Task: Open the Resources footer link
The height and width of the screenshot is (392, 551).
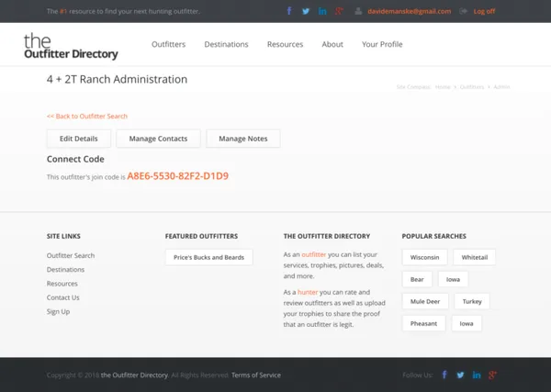Action: coord(62,284)
